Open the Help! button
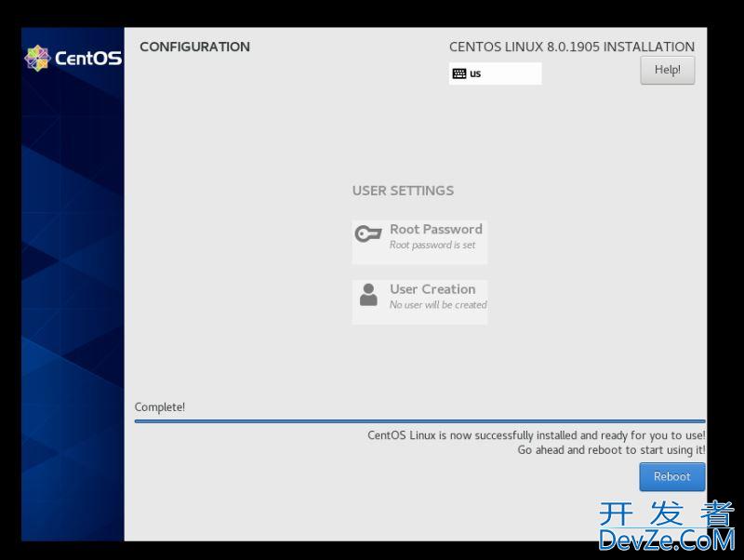Viewport: 744px width, 560px height. coord(667,71)
